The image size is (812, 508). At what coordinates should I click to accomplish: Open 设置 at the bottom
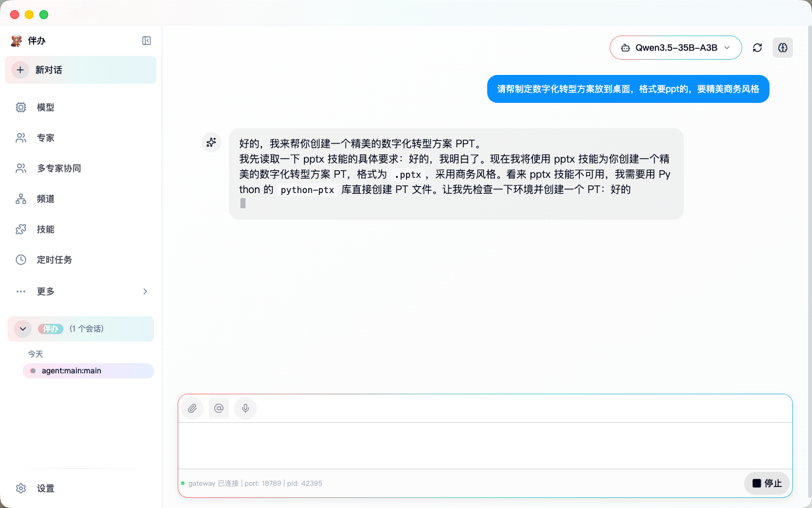pyautogui.click(x=46, y=488)
